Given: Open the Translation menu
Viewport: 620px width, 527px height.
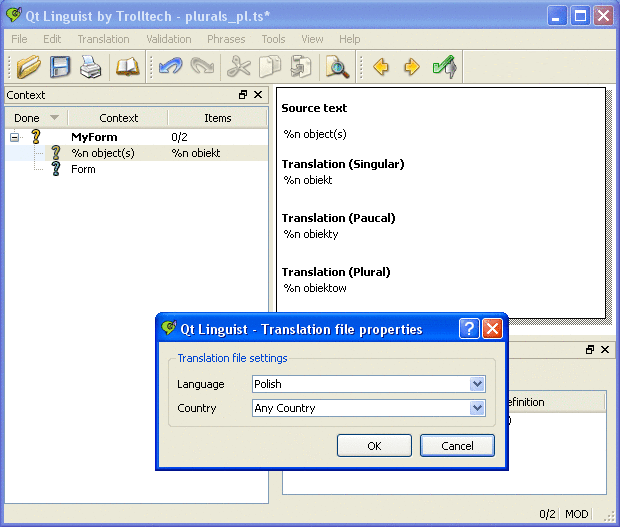Looking at the screenshot, I should pos(103,39).
